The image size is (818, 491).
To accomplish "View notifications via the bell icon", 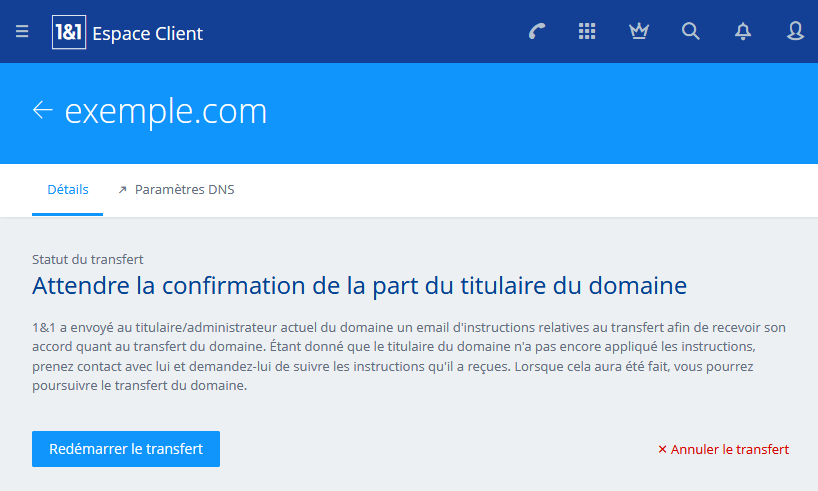I will tap(743, 32).
